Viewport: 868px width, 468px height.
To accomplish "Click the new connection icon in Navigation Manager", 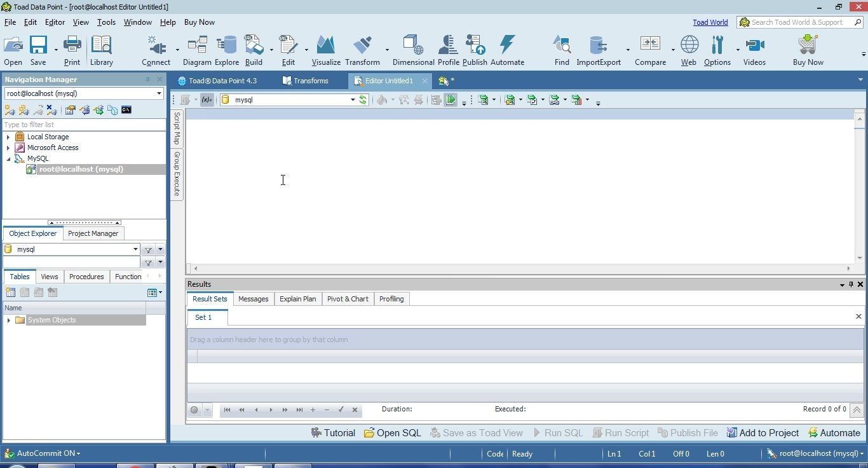I will (10, 110).
